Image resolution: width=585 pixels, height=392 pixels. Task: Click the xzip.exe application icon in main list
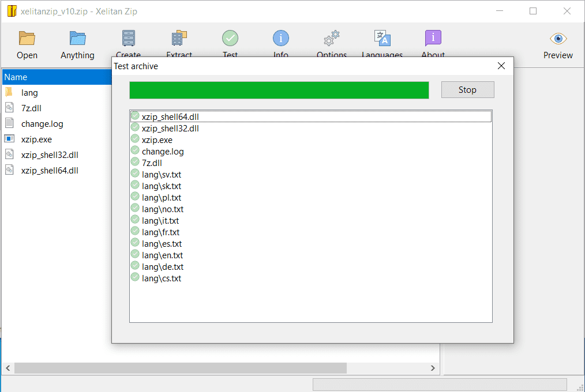(9, 139)
